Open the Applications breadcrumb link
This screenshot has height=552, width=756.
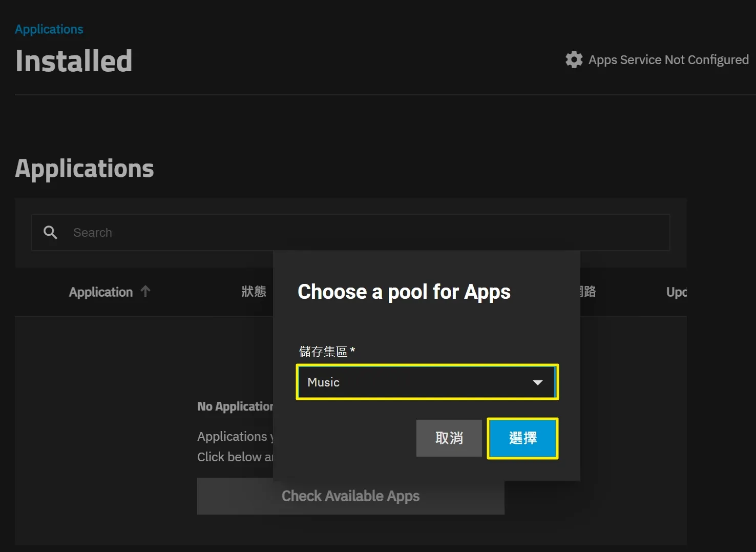pos(49,29)
